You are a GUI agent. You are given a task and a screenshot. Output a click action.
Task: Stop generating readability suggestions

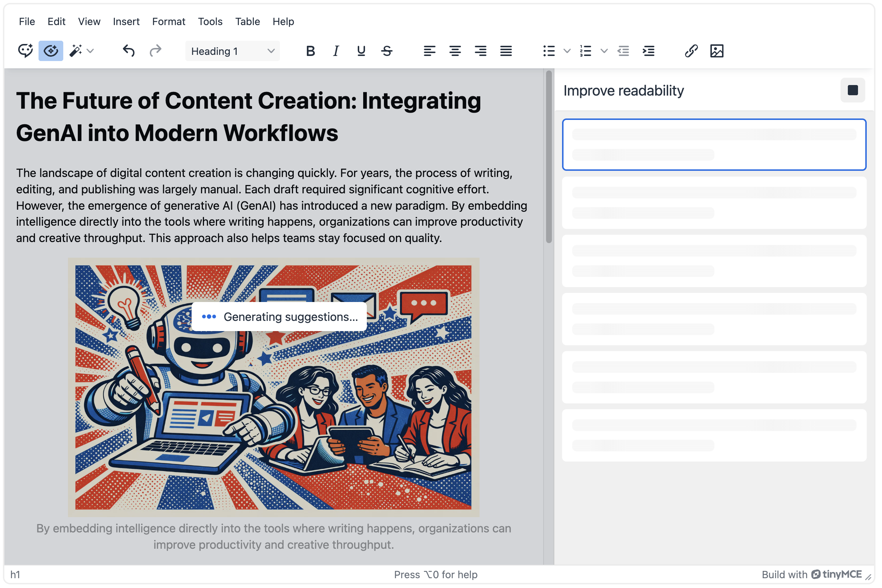click(x=853, y=90)
